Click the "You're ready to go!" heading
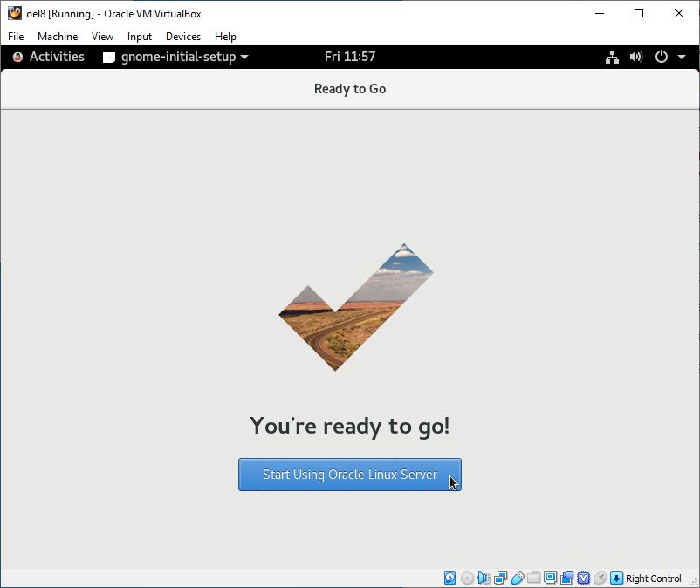Image resolution: width=700 pixels, height=588 pixels. 349,426
